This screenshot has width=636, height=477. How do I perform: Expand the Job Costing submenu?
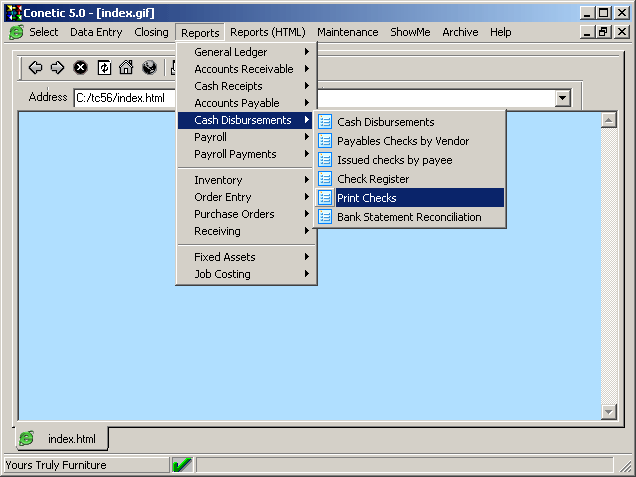[x=245, y=274]
